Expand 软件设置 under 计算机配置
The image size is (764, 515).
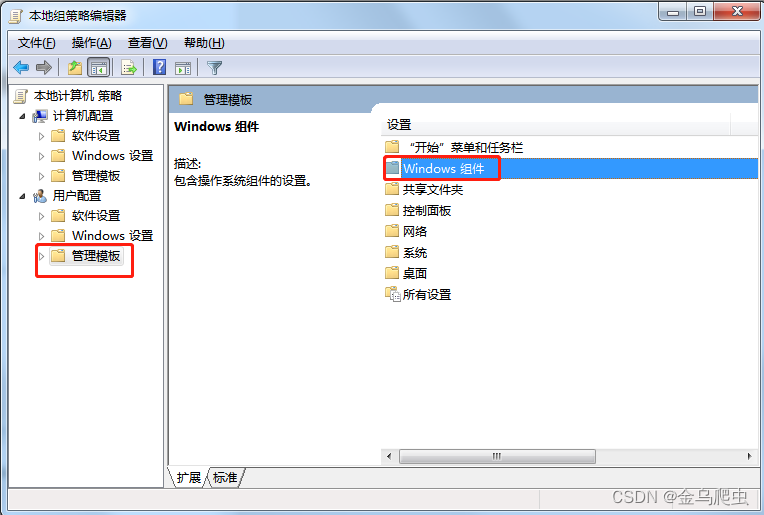(x=41, y=136)
